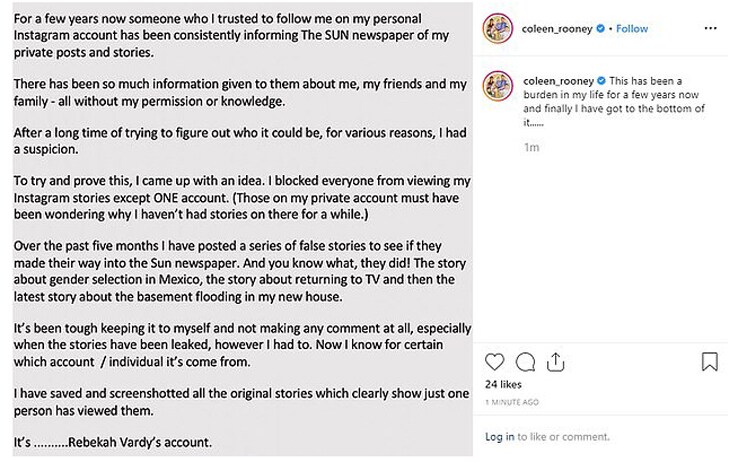Open the coleen_rooney username in the caption
Image resolution: width=738 pixels, height=462 pixels.
point(558,81)
